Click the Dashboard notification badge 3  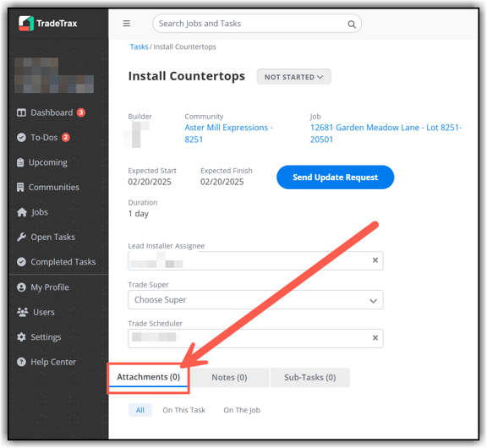coord(81,112)
